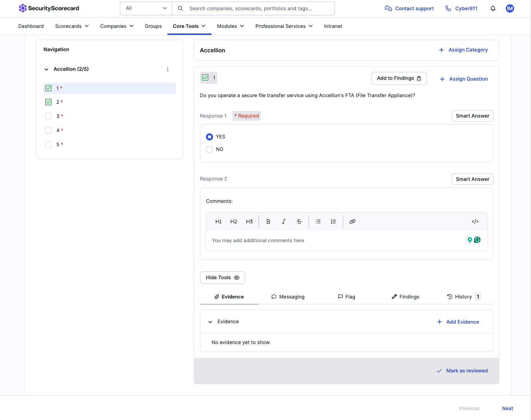Image resolution: width=531 pixels, height=420 pixels.
Task: Click Assign Question
Action: point(464,79)
